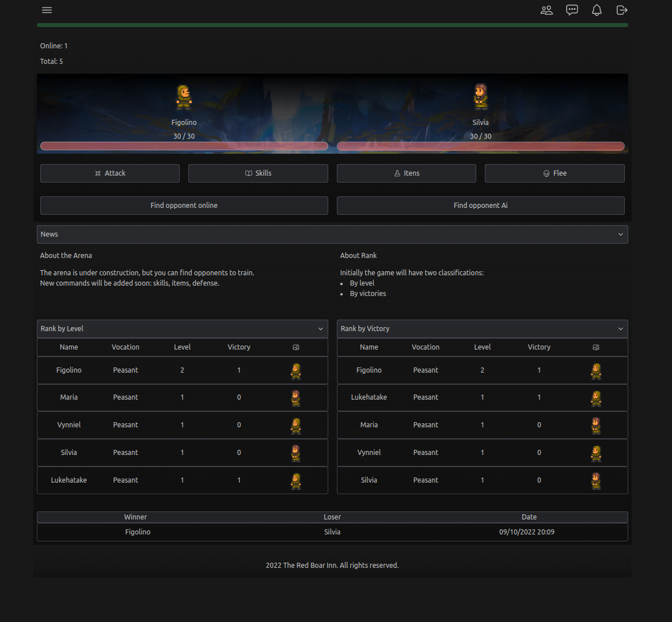The height and width of the screenshot is (622, 672).
Task: Collapse the News section
Action: pyautogui.click(x=621, y=234)
